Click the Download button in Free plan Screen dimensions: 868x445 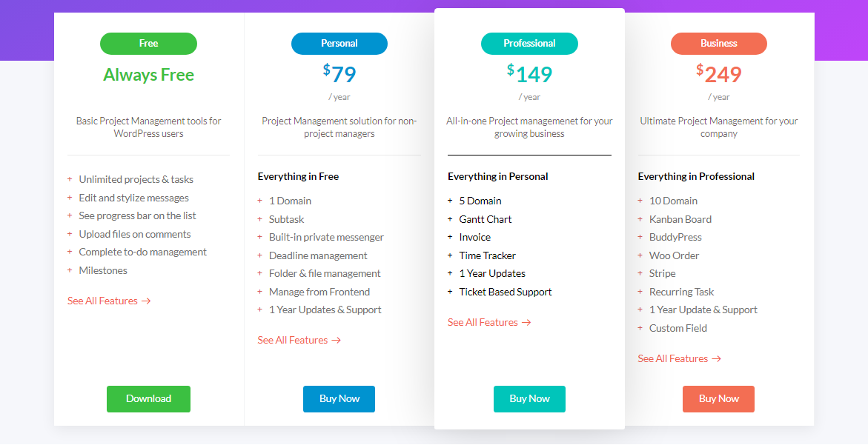tap(148, 399)
